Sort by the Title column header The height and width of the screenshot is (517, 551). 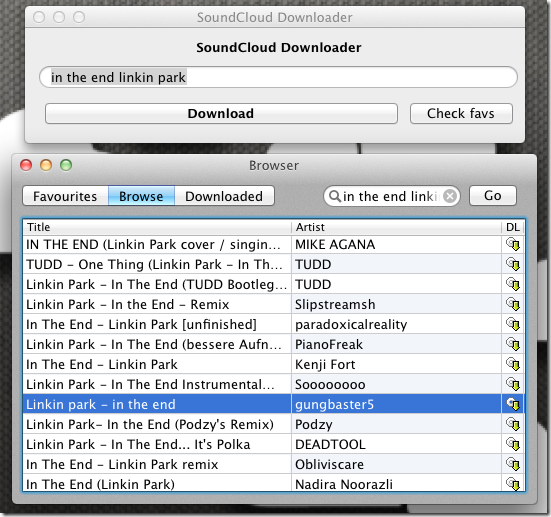pos(157,227)
